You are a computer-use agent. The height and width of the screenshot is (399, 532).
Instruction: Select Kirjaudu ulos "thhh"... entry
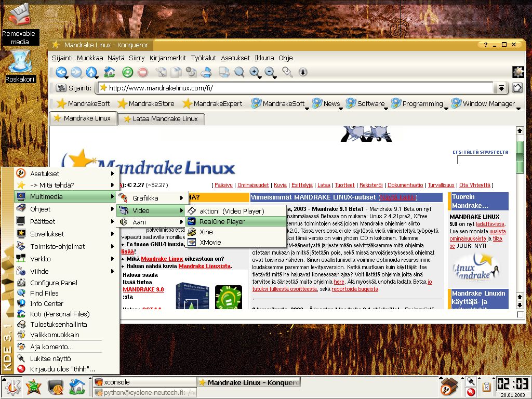65,369
